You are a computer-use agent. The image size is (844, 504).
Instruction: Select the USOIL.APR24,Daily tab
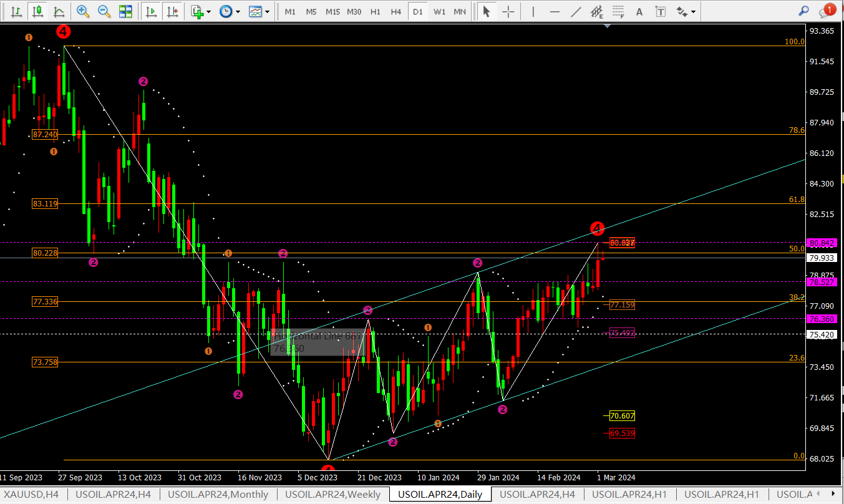pyautogui.click(x=440, y=495)
